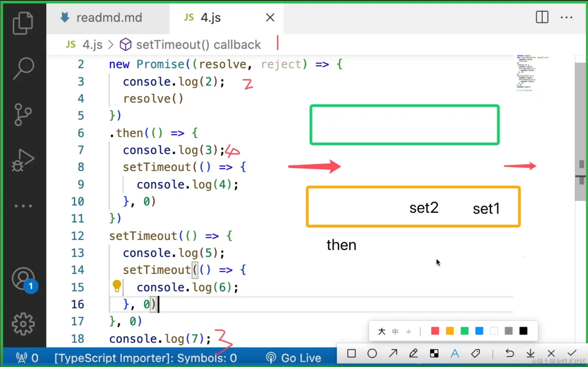This screenshot has height=367, width=588.
Task: Click on 'console.log(7);' code
Action: pyautogui.click(x=160, y=339)
